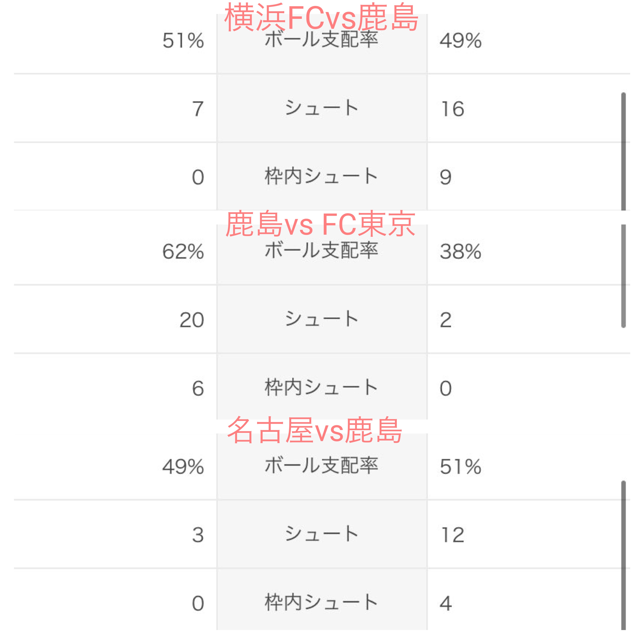Click the first match scrollbar thumb
Image resolution: width=644 pixels, height=644 pixels.
point(623,151)
